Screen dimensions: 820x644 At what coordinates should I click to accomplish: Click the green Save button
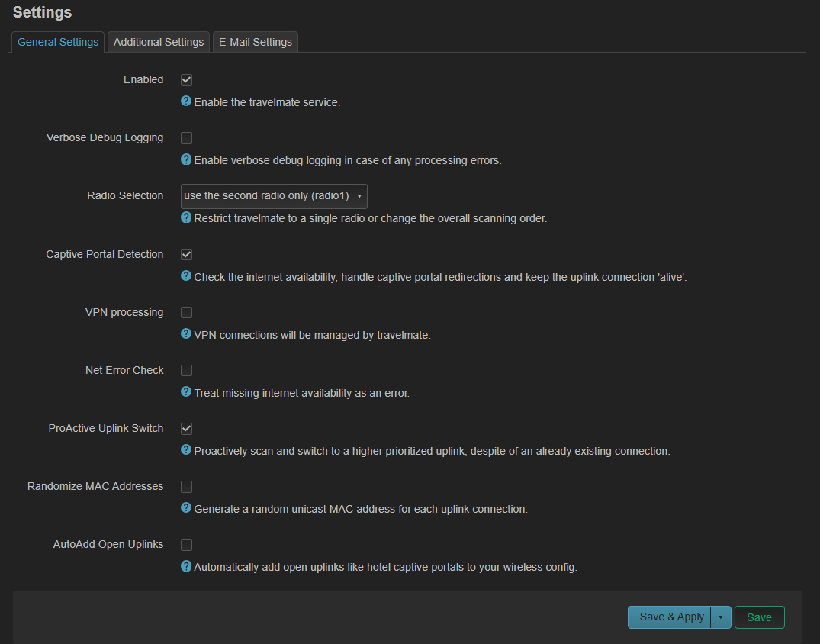[x=759, y=617]
